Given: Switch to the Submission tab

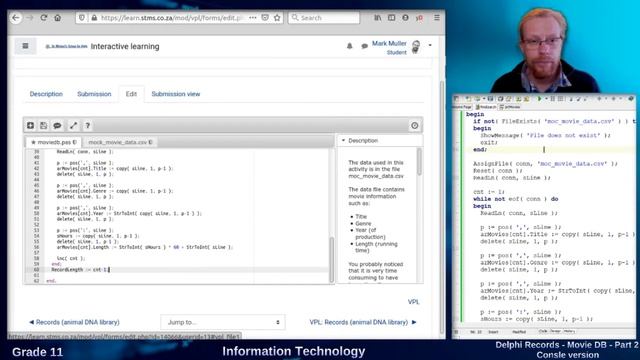Looking at the screenshot, I should (94, 94).
